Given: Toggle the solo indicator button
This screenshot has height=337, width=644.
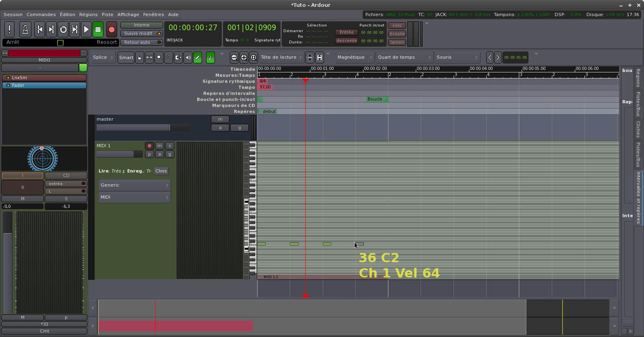Looking at the screenshot, I should pos(397,25).
